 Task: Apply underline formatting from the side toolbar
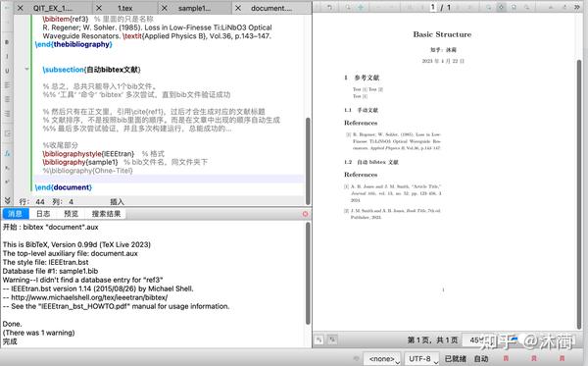(7, 71)
